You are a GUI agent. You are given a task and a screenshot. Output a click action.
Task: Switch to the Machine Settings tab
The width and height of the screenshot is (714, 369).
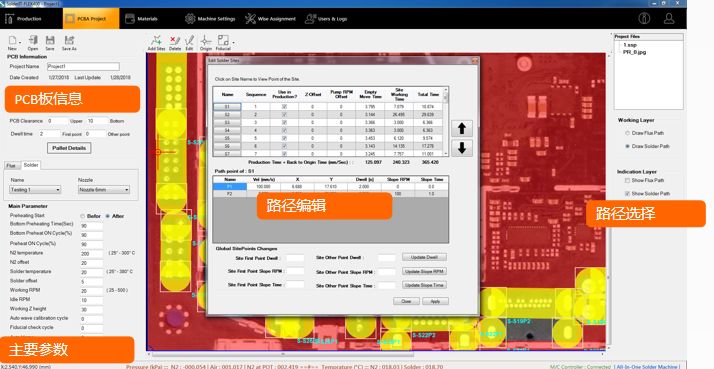click(210, 19)
